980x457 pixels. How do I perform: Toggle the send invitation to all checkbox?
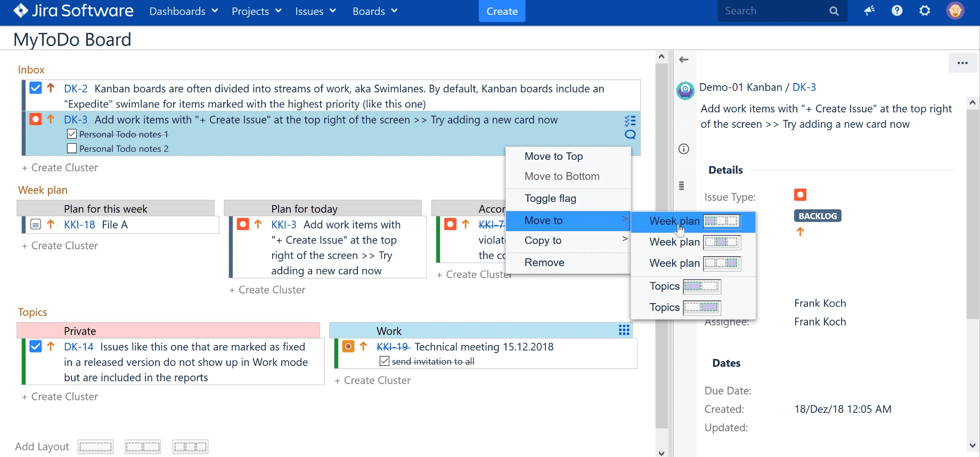tap(385, 361)
